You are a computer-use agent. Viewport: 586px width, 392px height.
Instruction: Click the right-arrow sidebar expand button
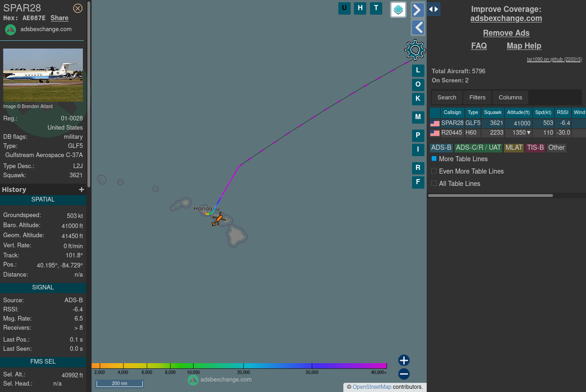(418, 10)
